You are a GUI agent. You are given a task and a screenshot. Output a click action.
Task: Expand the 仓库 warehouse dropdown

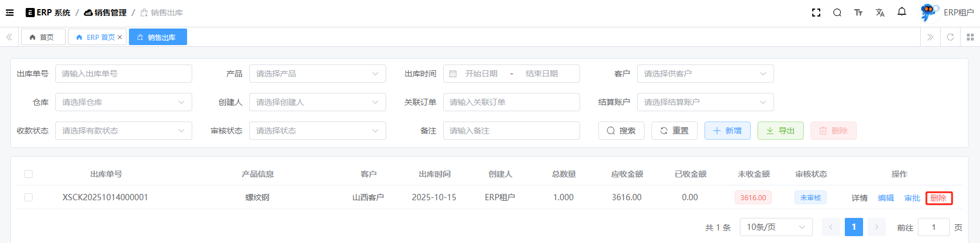click(x=123, y=102)
